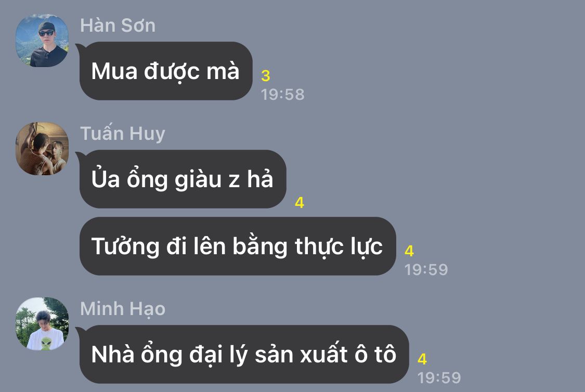Select the message 'Nhà ổng đại lý sản xuất ô tô'

(x=244, y=355)
